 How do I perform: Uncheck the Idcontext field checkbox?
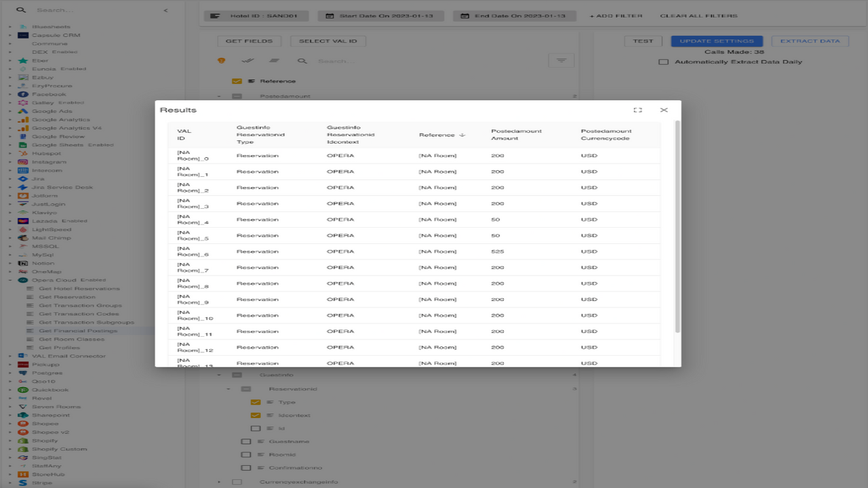pyautogui.click(x=256, y=415)
